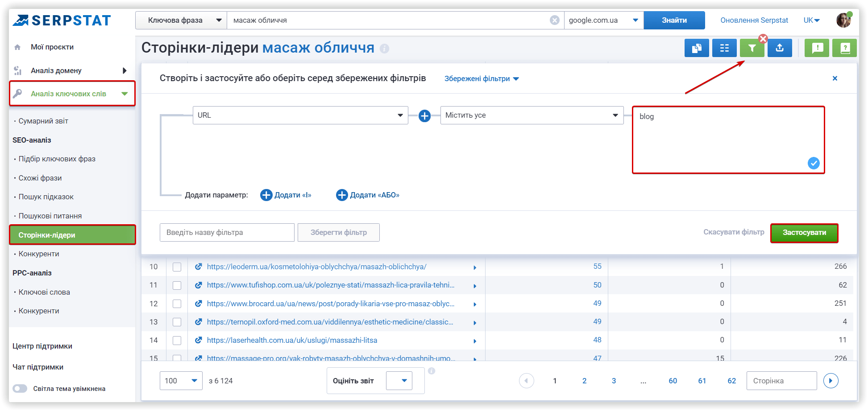Expand row arrow for laserhealth URL
This screenshot has width=868, height=411.
click(475, 341)
